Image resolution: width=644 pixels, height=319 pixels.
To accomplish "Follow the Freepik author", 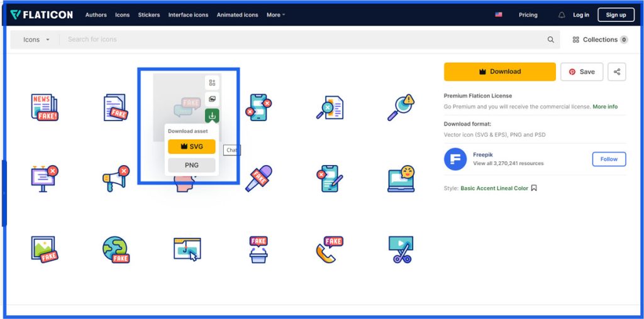I will tap(609, 159).
